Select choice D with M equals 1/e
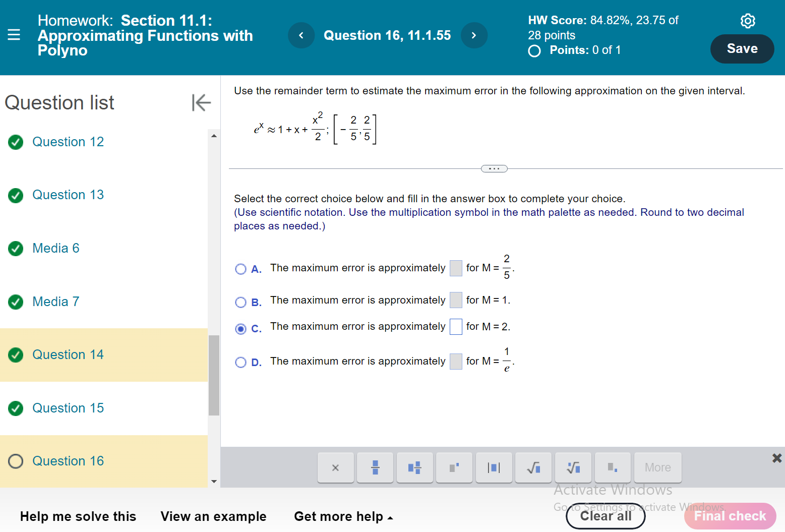 pos(240,362)
